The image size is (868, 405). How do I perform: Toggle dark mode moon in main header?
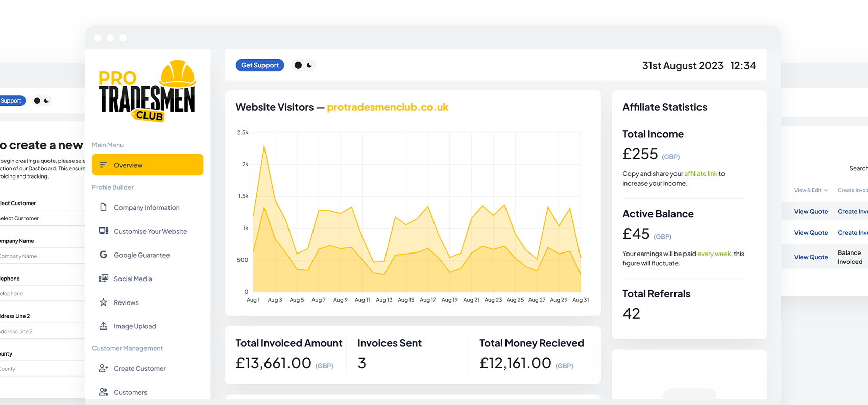pos(309,65)
